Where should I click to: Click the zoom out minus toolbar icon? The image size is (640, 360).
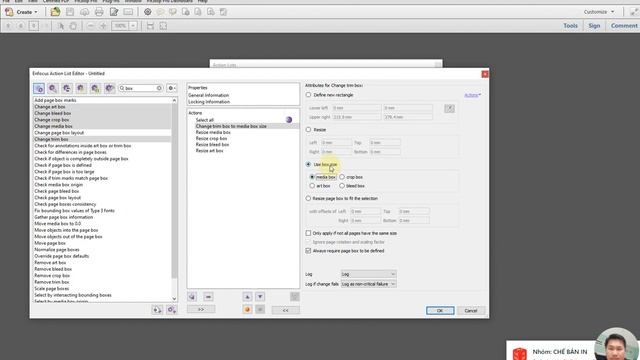coord(91,26)
